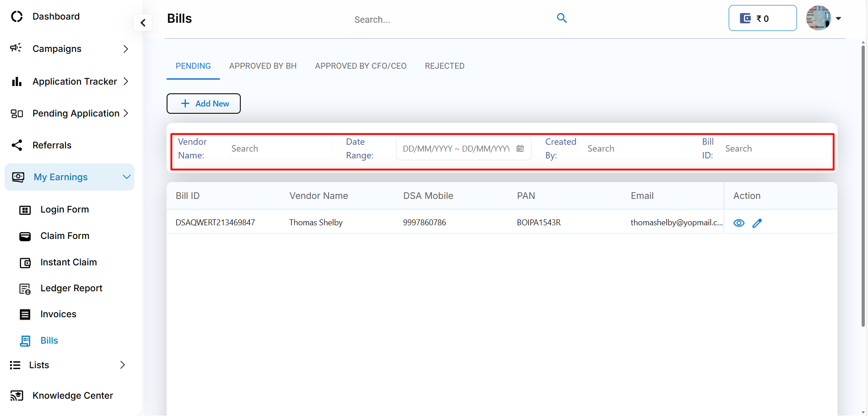Collapse the My Earnings section

[x=127, y=177]
